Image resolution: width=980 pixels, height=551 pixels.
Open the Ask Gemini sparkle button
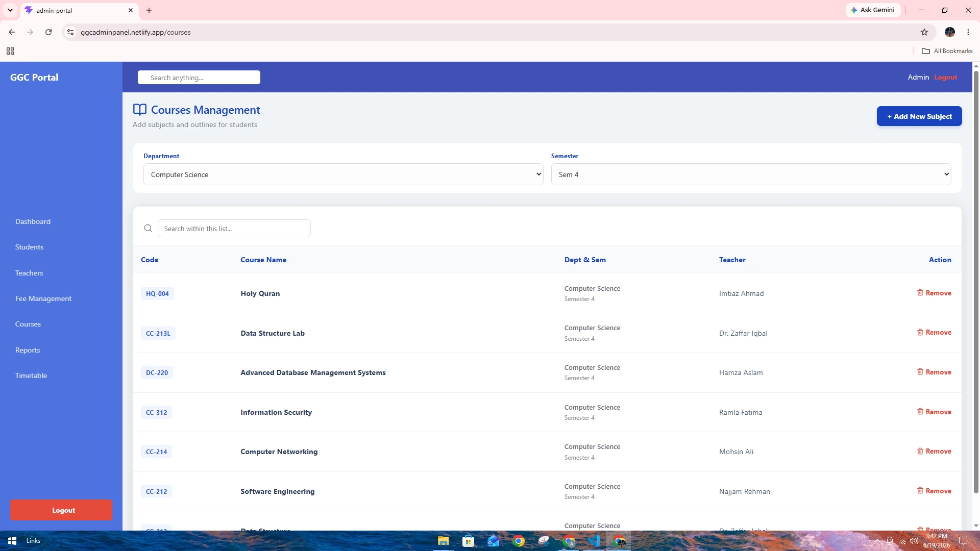pos(873,10)
